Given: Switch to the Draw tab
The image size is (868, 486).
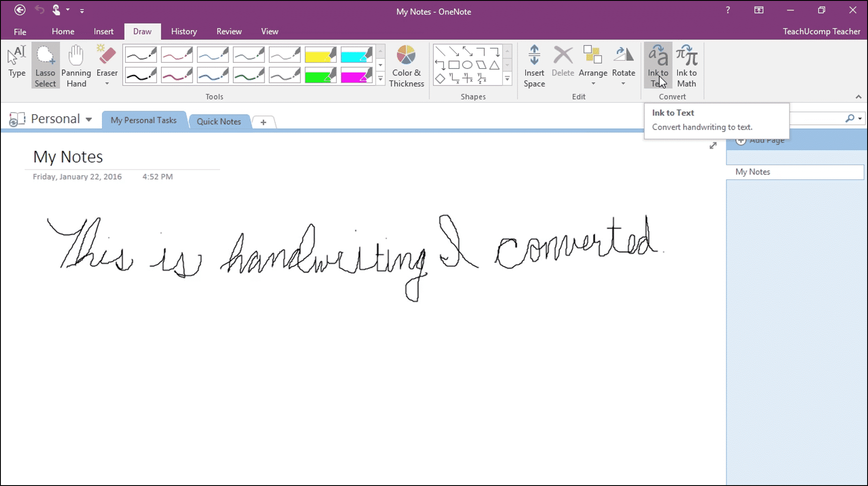Looking at the screenshot, I should coord(142,32).
